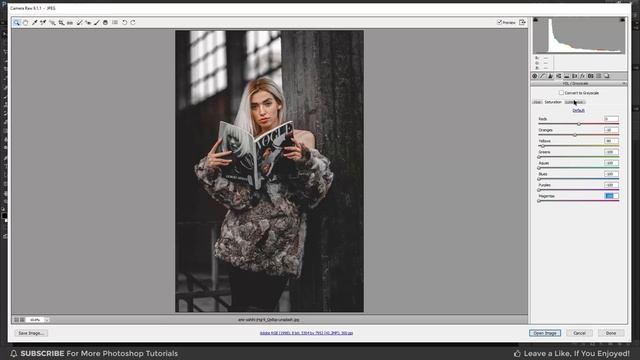Open the Presets panel icon
Viewport: 640px width, 360px height.
tap(599, 76)
